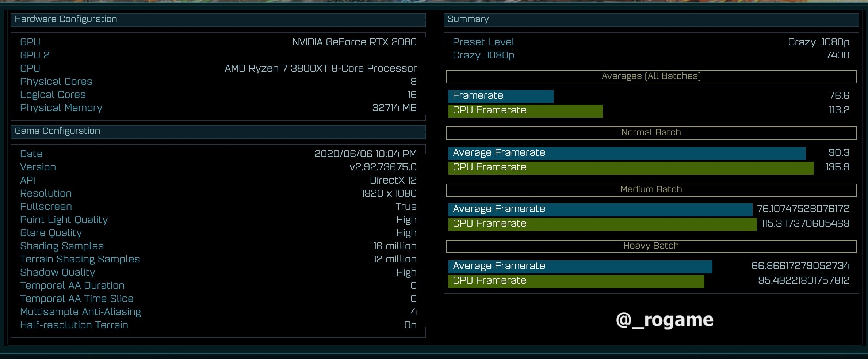Click the Crazy_1080p score 7400

(x=837, y=56)
